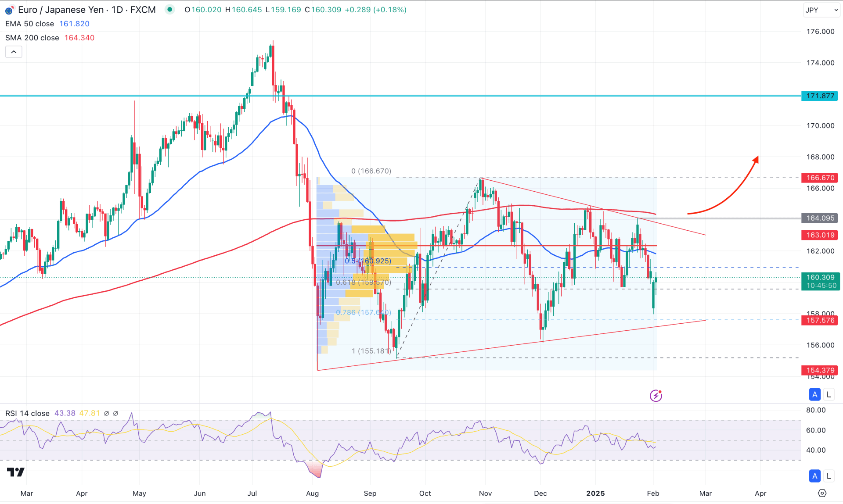Select the RSI 14 close legend
Viewport: 843px width, 504px height.
coord(27,413)
